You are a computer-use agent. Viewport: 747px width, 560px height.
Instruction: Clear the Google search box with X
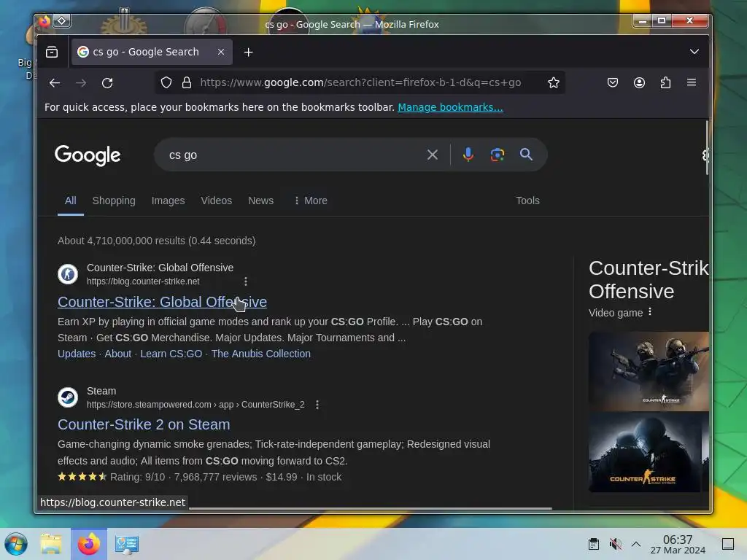432,155
